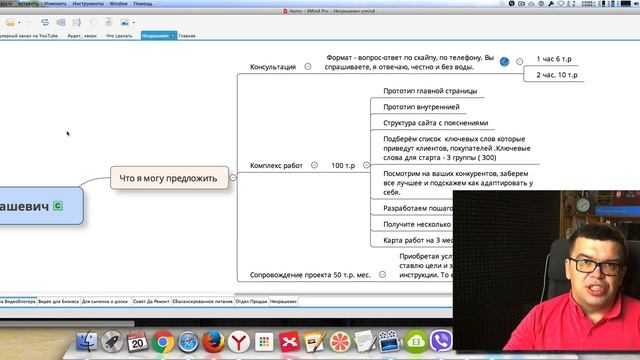Select the Комплекс работ topic
The width and height of the screenshot is (640, 360).
[276, 166]
